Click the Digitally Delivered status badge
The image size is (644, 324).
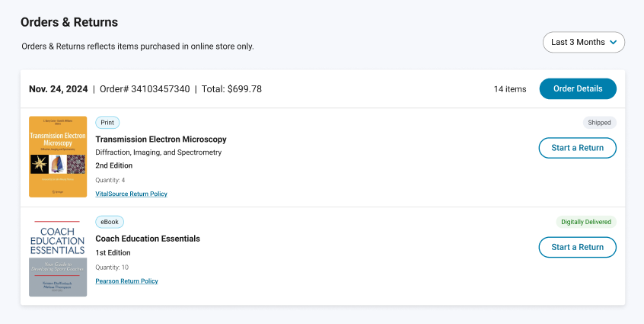click(585, 222)
